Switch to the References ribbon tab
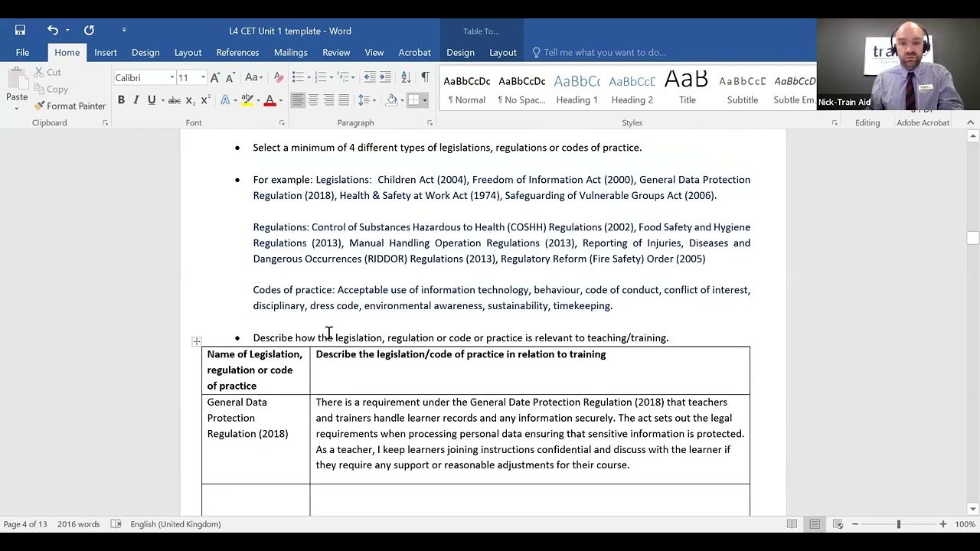 point(237,52)
